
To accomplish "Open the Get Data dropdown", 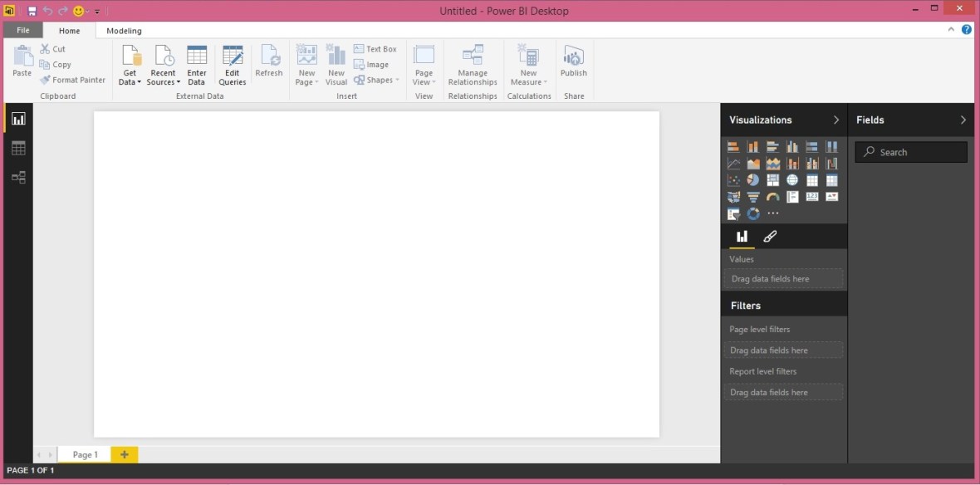I will 129,65.
